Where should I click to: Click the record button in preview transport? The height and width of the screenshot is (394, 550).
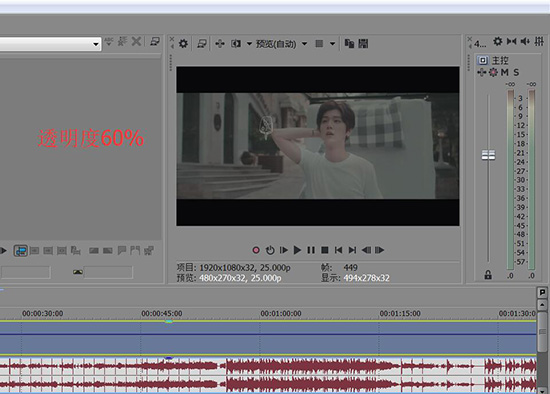click(x=256, y=250)
